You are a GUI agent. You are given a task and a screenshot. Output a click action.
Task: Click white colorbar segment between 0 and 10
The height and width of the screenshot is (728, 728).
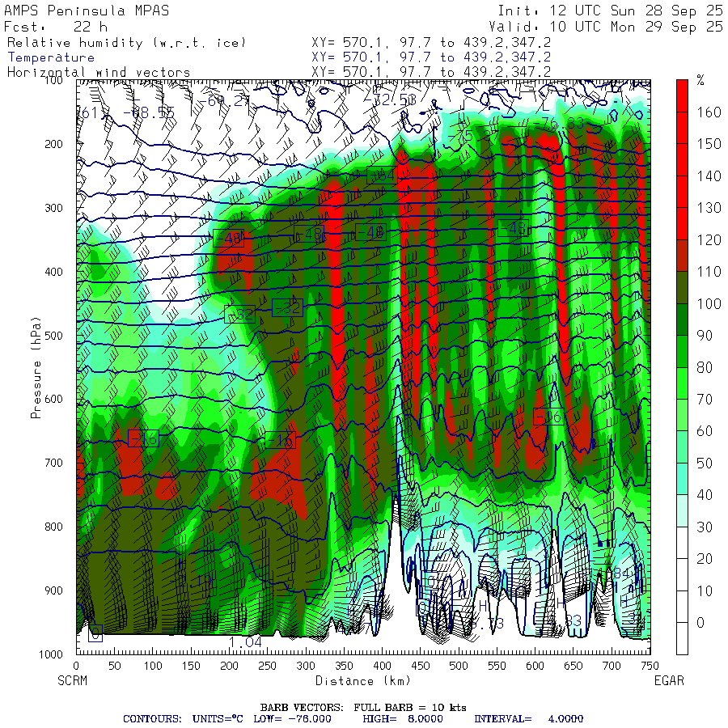point(682,607)
